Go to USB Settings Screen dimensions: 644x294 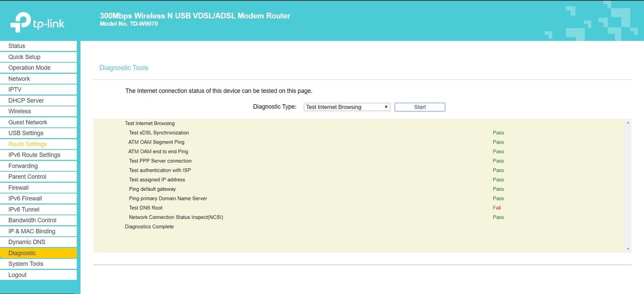tap(38, 133)
